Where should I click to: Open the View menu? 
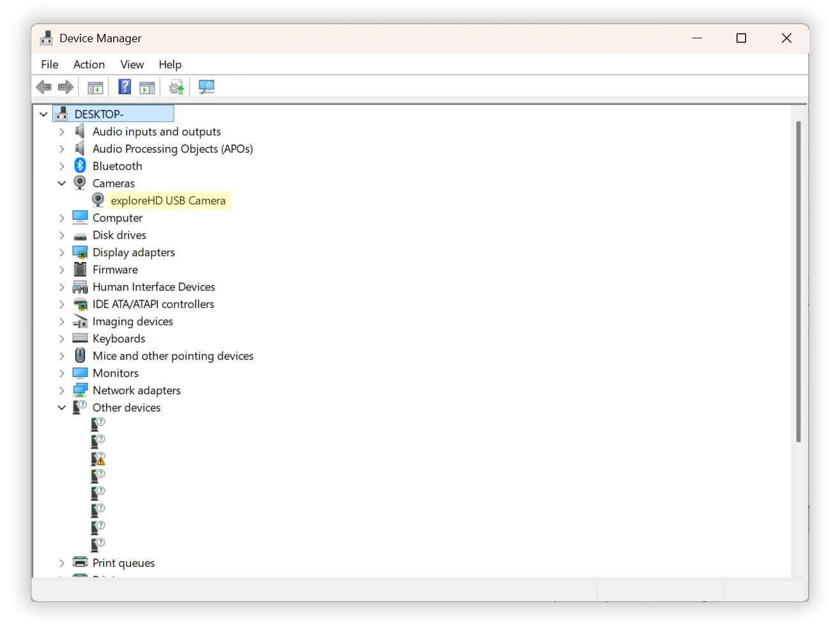[x=132, y=65]
